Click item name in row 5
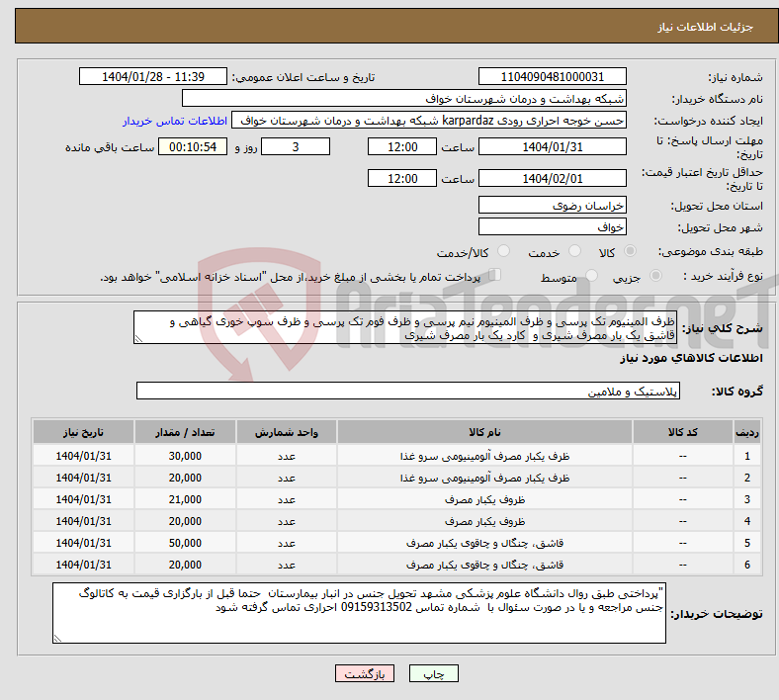The height and width of the screenshot is (700, 779). (x=484, y=544)
